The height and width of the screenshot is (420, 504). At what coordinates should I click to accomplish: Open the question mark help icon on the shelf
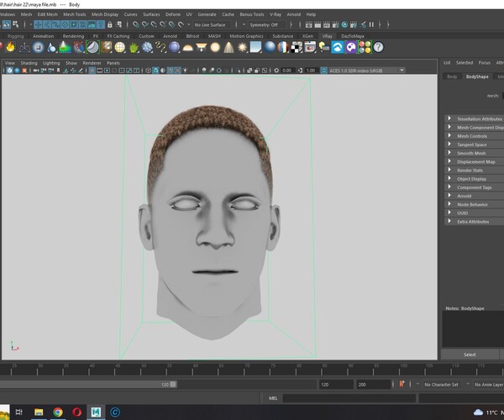click(378, 48)
